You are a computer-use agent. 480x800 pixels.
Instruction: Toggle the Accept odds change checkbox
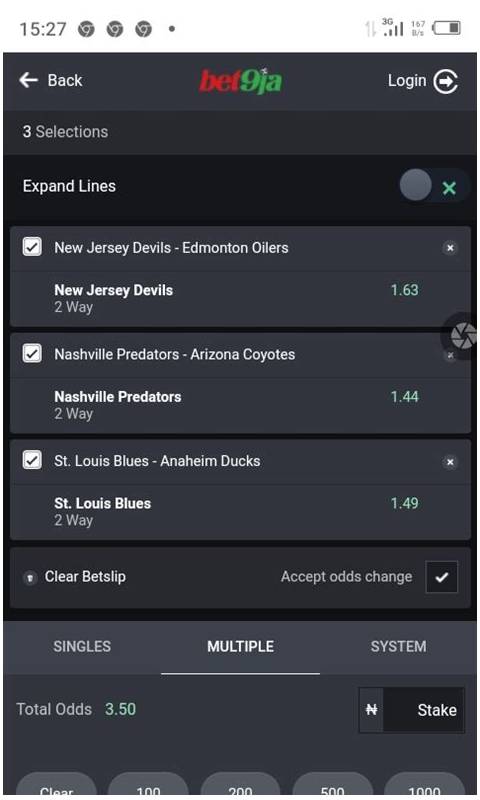442,577
